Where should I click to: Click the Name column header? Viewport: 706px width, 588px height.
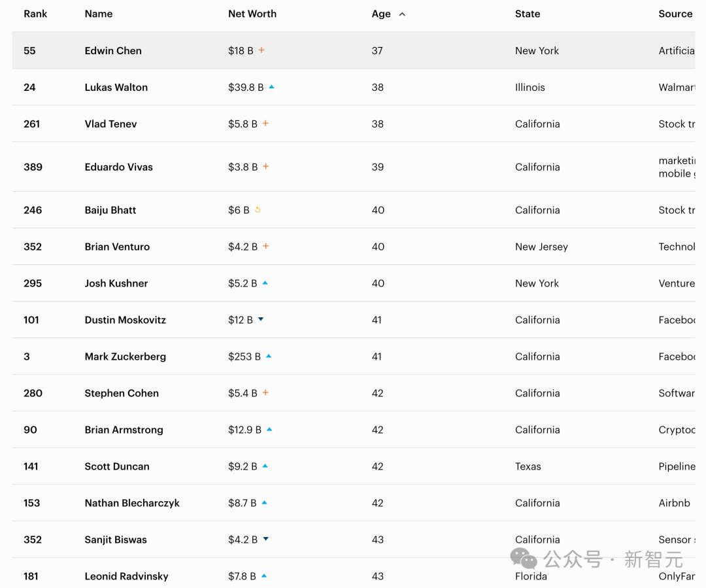point(99,14)
